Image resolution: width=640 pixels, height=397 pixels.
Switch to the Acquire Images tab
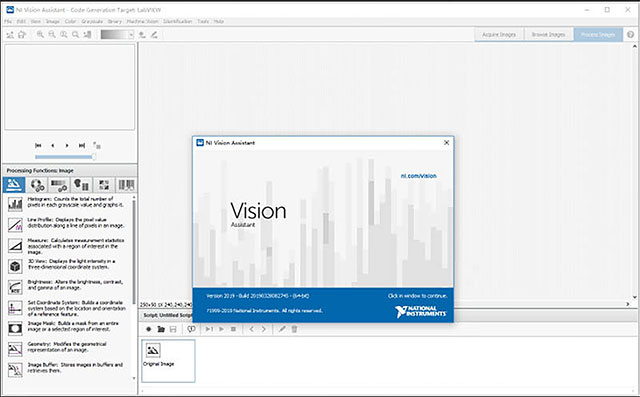pyautogui.click(x=499, y=35)
